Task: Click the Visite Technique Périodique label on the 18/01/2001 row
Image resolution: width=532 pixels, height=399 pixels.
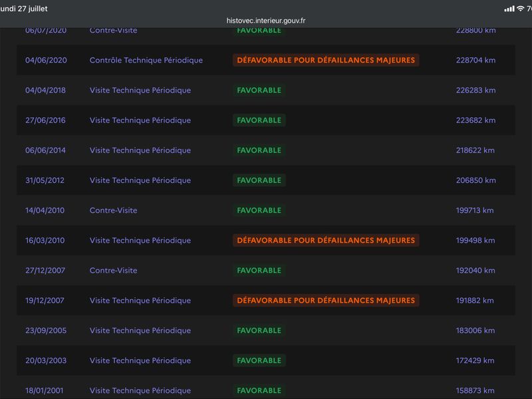Action: [140, 390]
